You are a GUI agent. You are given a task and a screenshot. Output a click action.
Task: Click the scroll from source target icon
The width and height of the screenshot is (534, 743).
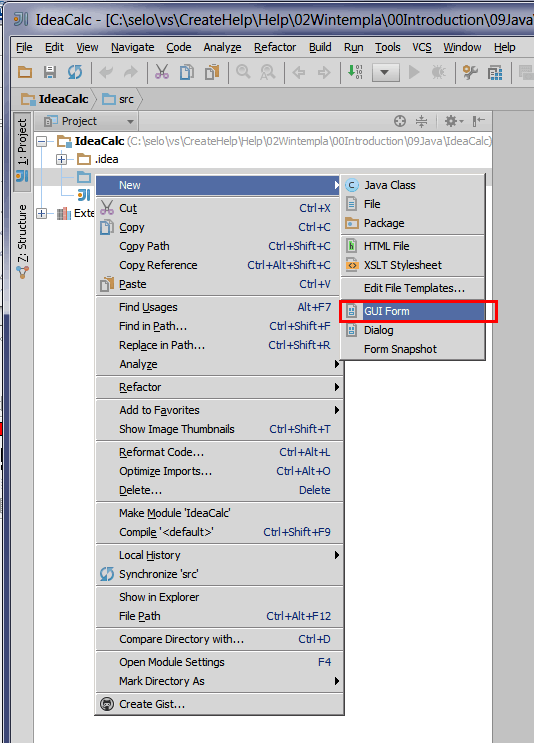coord(400,121)
